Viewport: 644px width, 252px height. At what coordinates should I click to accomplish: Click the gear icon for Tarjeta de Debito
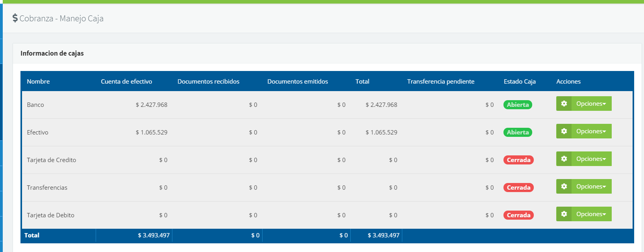click(x=564, y=214)
